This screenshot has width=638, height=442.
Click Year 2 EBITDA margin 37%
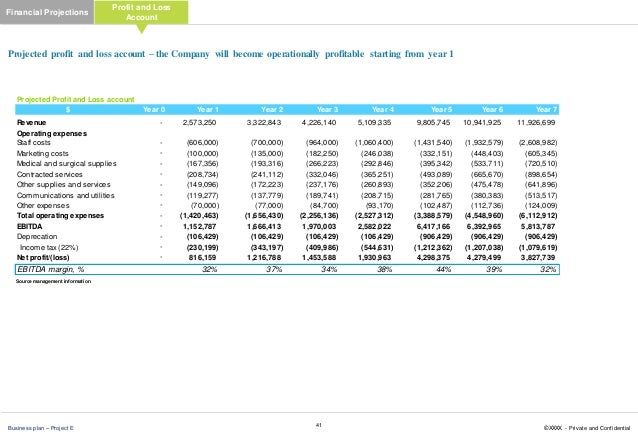click(x=274, y=269)
